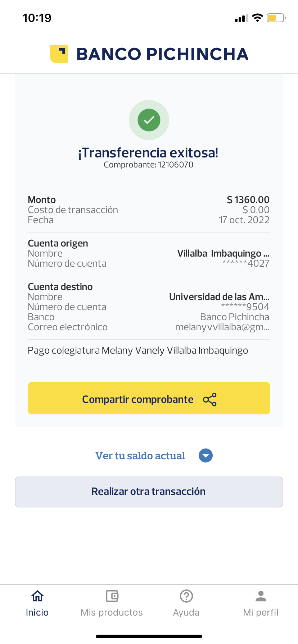This screenshot has height=644, width=298.
Task: Expand balance with the blue down-arrow
Action: pyautogui.click(x=206, y=456)
